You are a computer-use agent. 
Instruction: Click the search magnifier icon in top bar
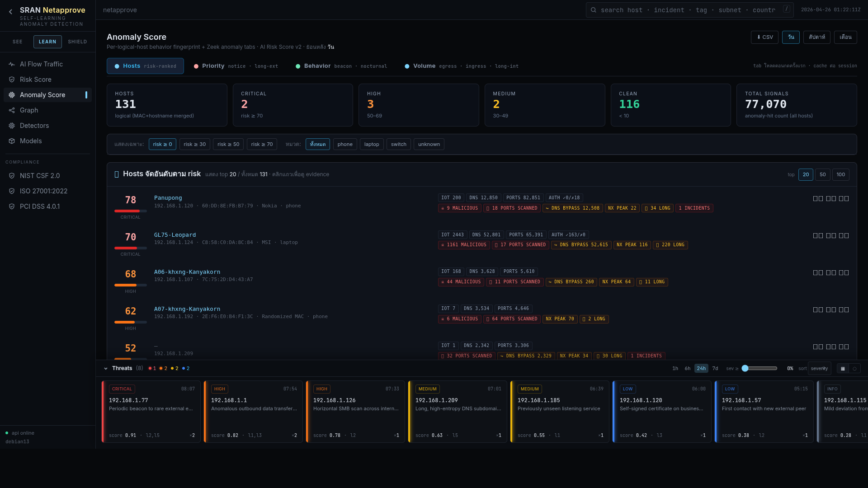coord(593,9)
